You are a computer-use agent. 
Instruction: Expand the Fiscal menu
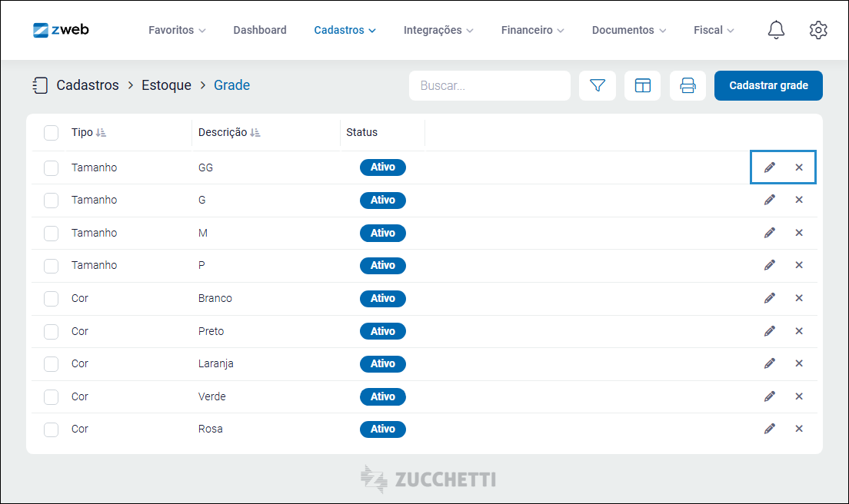pyautogui.click(x=714, y=30)
